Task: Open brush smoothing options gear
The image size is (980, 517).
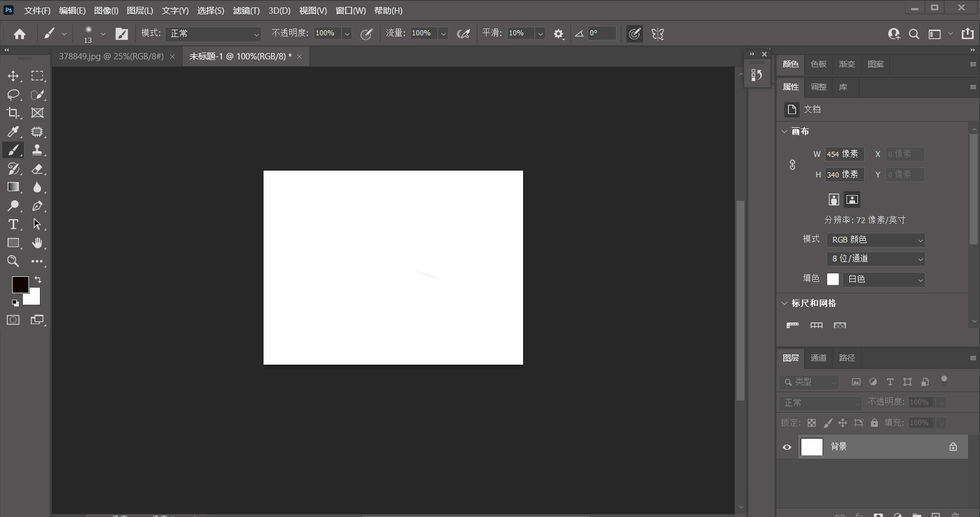Action: pyautogui.click(x=558, y=34)
